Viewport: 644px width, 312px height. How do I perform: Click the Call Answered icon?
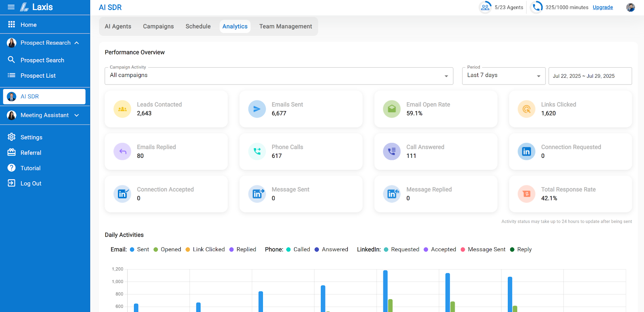click(x=392, y=151)
